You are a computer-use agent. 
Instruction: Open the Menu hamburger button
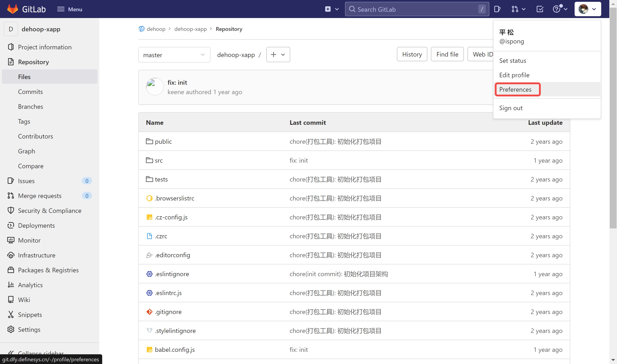69,9
